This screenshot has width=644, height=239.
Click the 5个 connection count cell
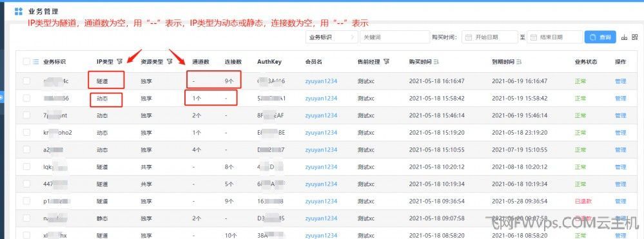[229, 185]
